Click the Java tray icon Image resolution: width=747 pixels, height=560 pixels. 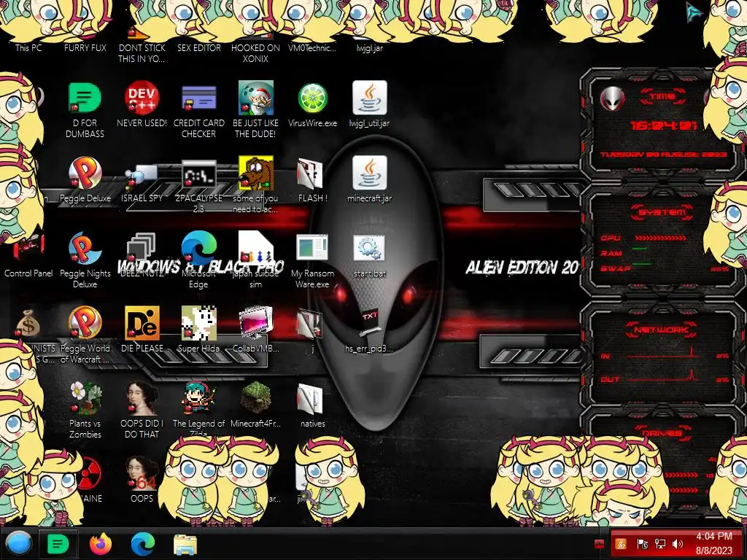621,544
